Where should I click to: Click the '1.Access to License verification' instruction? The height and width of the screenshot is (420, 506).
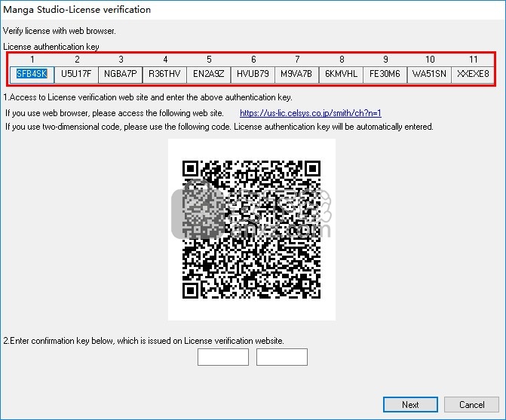point(148,97)
